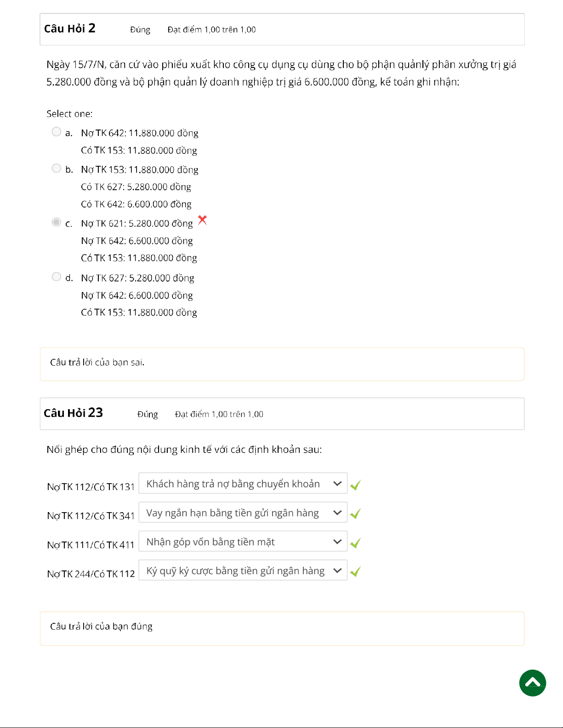Screen dimensions: 563x728
Task: Click feedback box Câu trả lời của bạn sai
Action: 282,364
